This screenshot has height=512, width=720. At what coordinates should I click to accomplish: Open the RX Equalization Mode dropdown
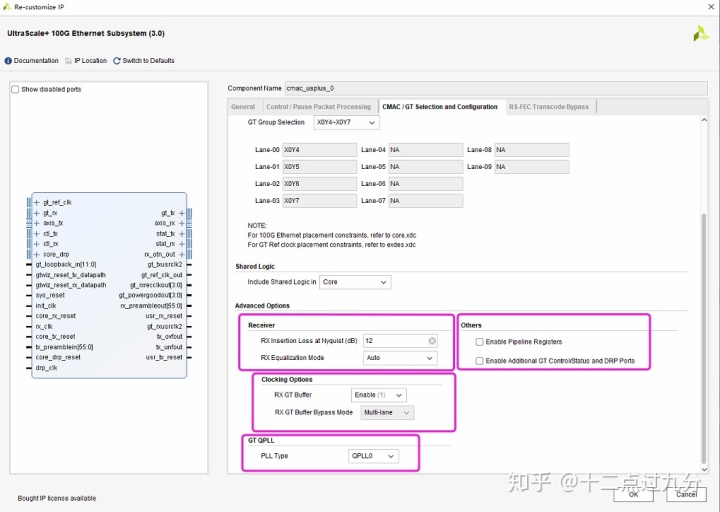pos(400,358)
